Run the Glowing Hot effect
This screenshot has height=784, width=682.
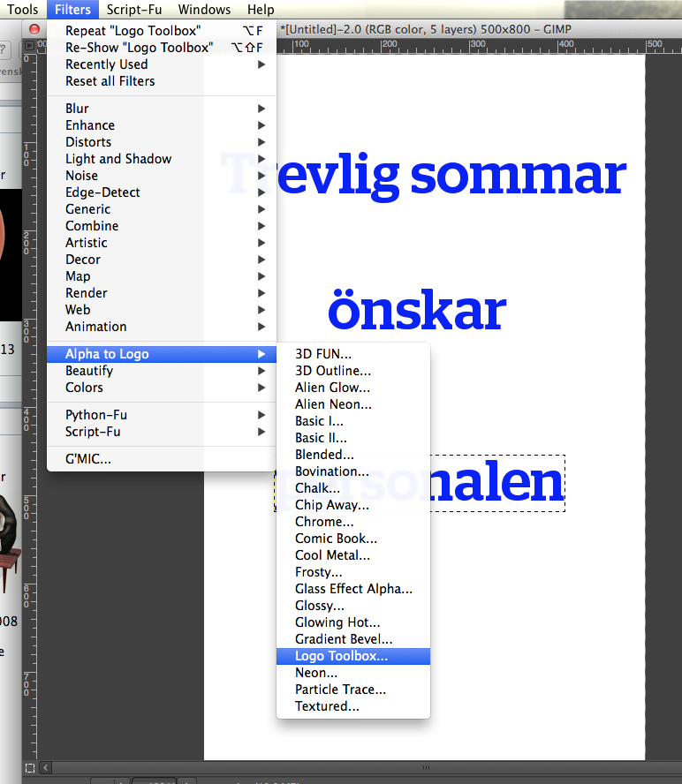pos(353,622)
